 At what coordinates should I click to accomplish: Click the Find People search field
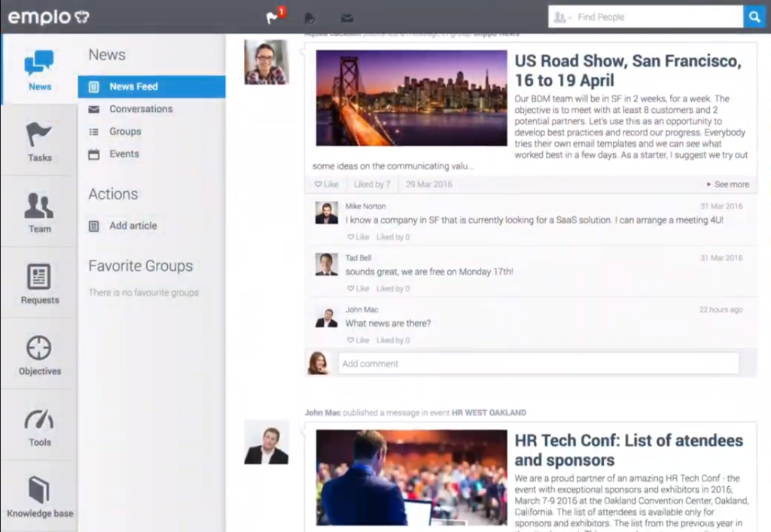click(658, 17)
